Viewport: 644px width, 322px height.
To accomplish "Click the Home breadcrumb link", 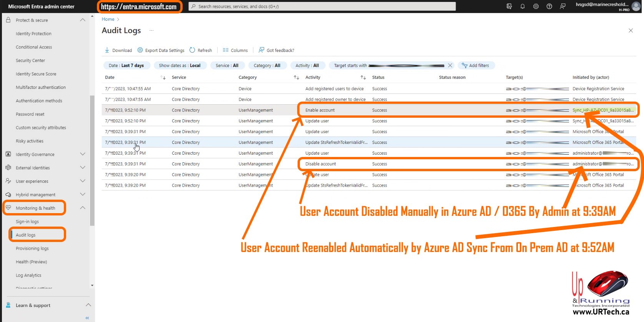I will [108, 19].
